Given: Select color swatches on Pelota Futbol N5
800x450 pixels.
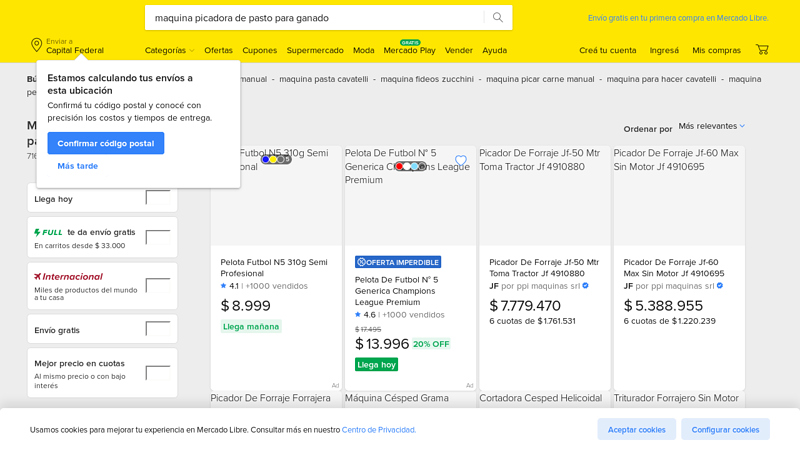Looking at the screenshot, I should coord(275,159).
